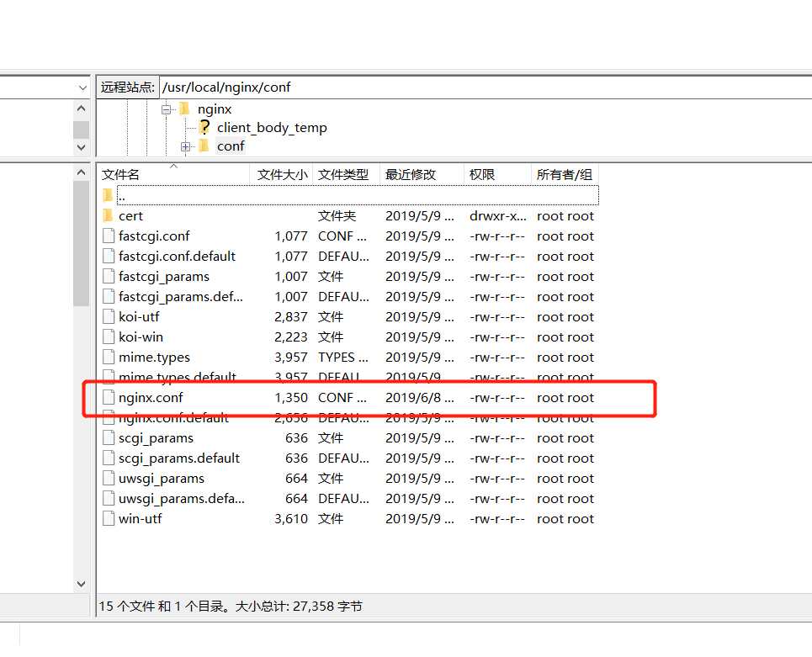Click the file icon of fastcgi_params
The width and height of the screenshot is (812, 657).
click(109, 277)
